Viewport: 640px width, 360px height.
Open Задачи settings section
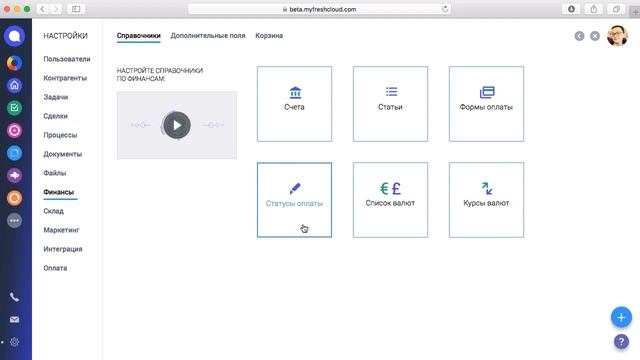click(56, 97)
